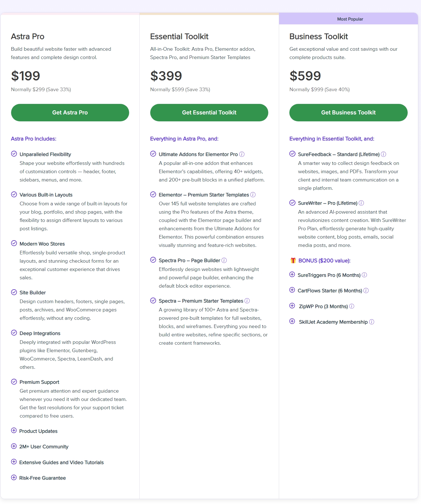Click info icon next to ZipWP Pro (3 Months)
421x504 pixels.
click(352, 306)
